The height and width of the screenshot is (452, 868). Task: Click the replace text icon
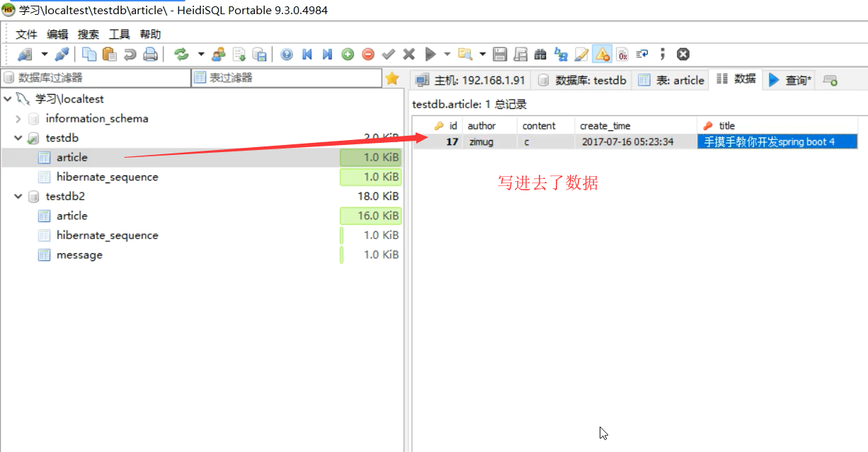point(561,54)
